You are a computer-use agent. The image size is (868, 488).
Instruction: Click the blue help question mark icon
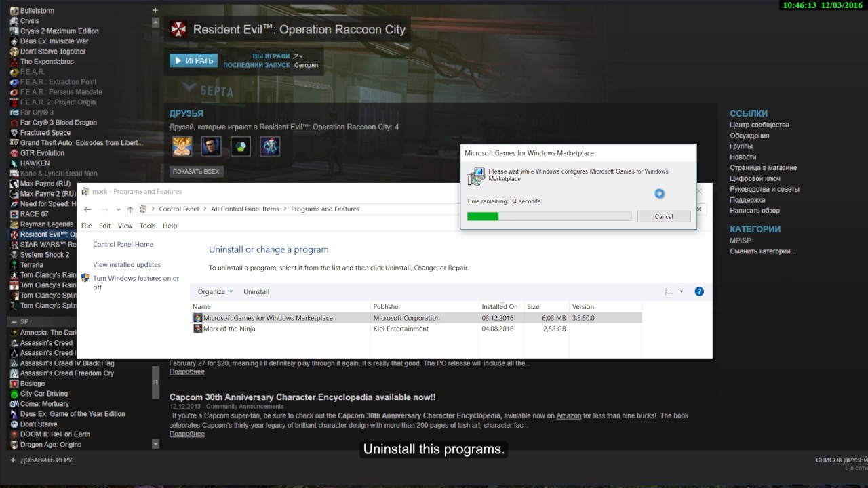699,291
